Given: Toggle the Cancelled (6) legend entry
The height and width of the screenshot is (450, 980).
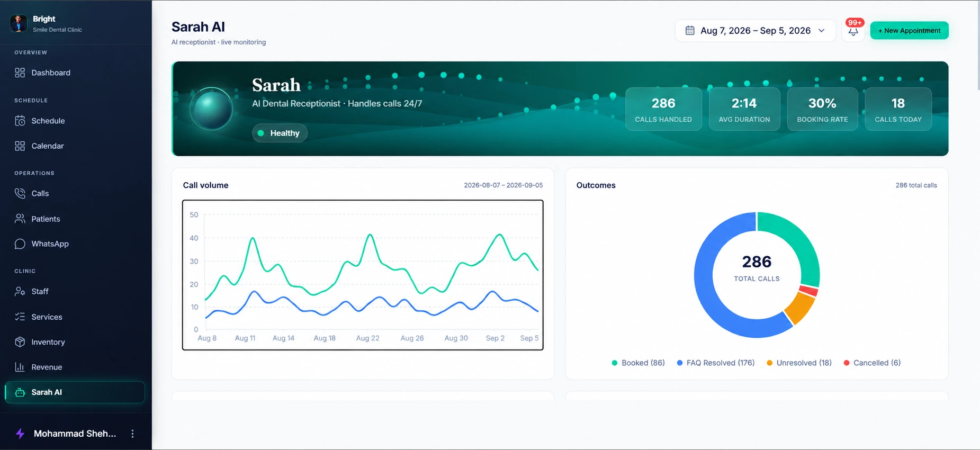Looking at the screenshot, I should 872,363.
